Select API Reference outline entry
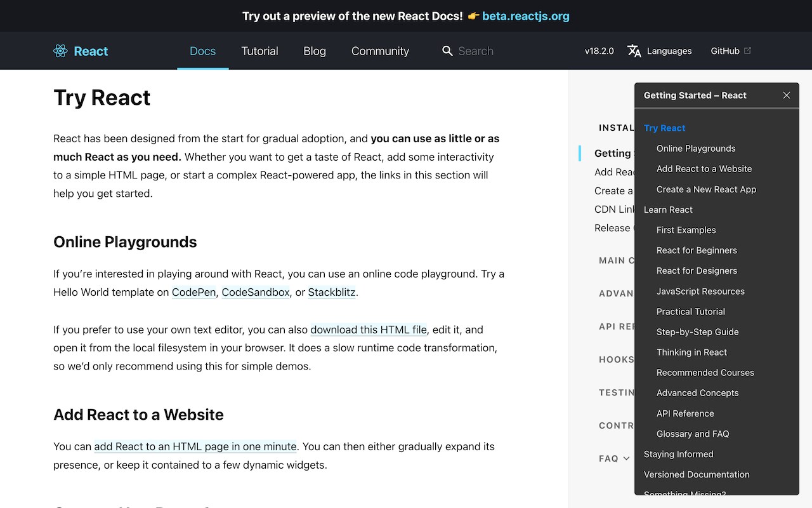This screenshot has height=508, width=812. click(x=685, y=413)
